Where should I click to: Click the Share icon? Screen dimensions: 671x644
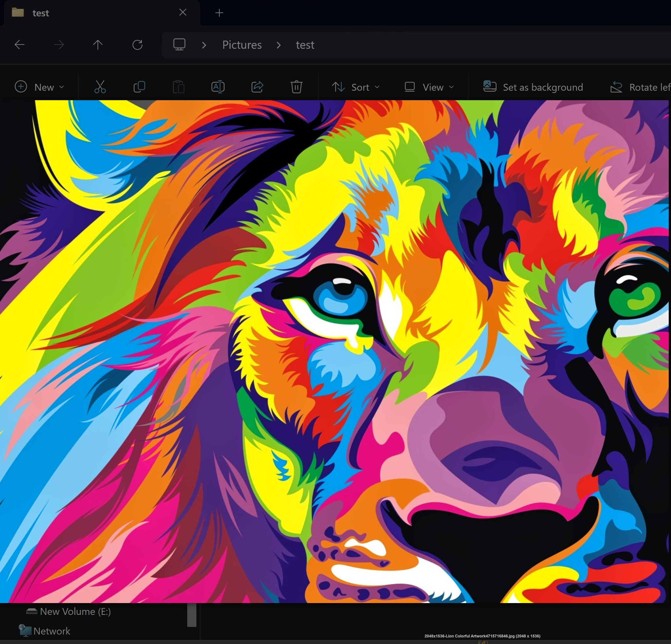257,87
